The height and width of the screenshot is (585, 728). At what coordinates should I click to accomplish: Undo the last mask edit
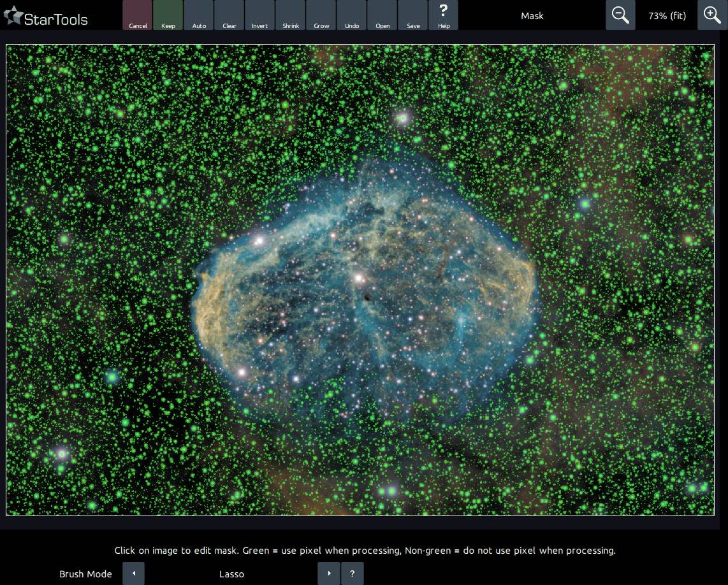(352, 15)
